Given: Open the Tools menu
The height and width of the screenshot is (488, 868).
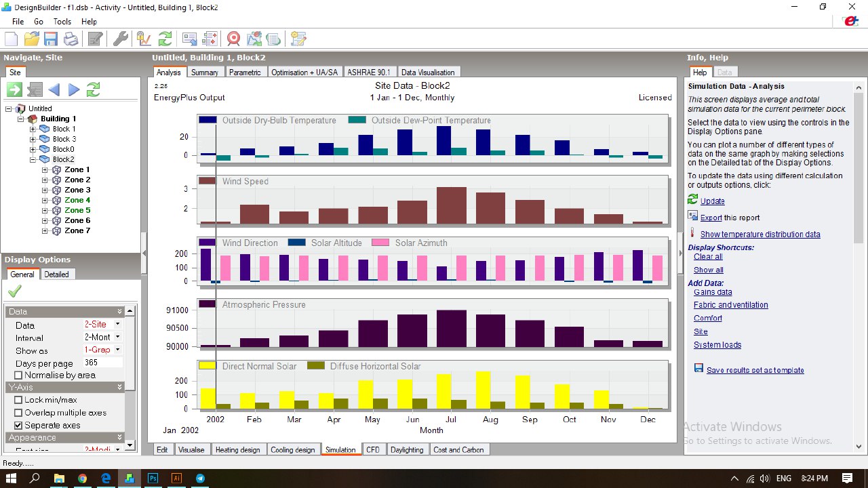Looking at the screenshot, I should pos(62,22).
